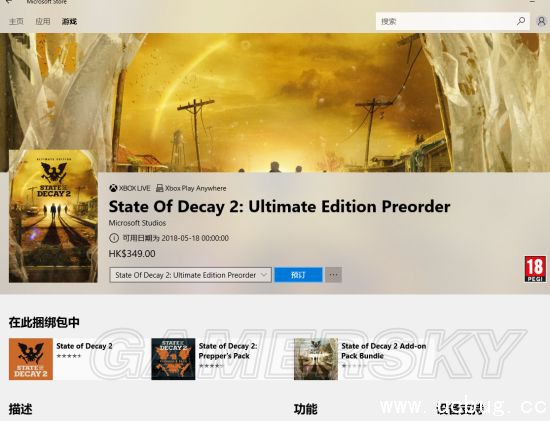The width and height of the screenshot is (550, 421).
Task: Click the back arrow in the title bar
Action: pyautogui.click(x=9, y=2)
